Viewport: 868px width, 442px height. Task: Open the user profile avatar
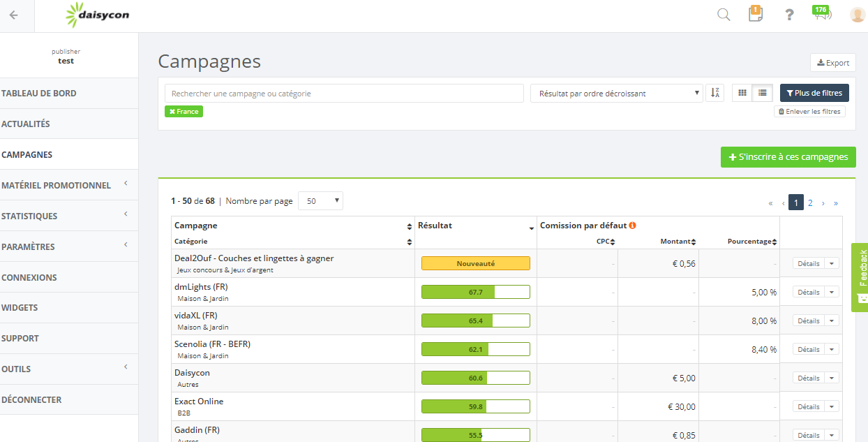[858, 15]
